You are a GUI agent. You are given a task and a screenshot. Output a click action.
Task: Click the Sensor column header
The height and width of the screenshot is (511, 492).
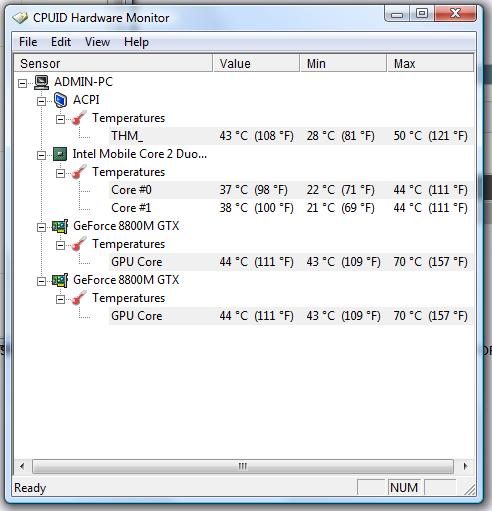113,63
